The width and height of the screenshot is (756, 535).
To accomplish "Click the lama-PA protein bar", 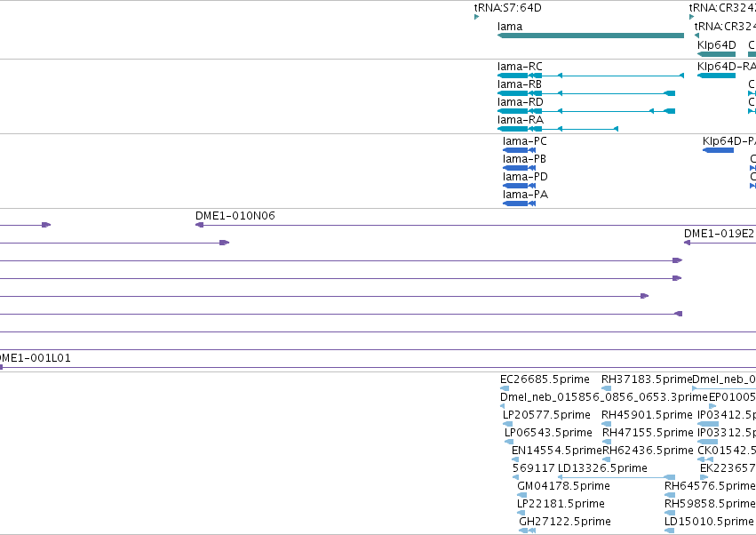I will pos(519,204).
